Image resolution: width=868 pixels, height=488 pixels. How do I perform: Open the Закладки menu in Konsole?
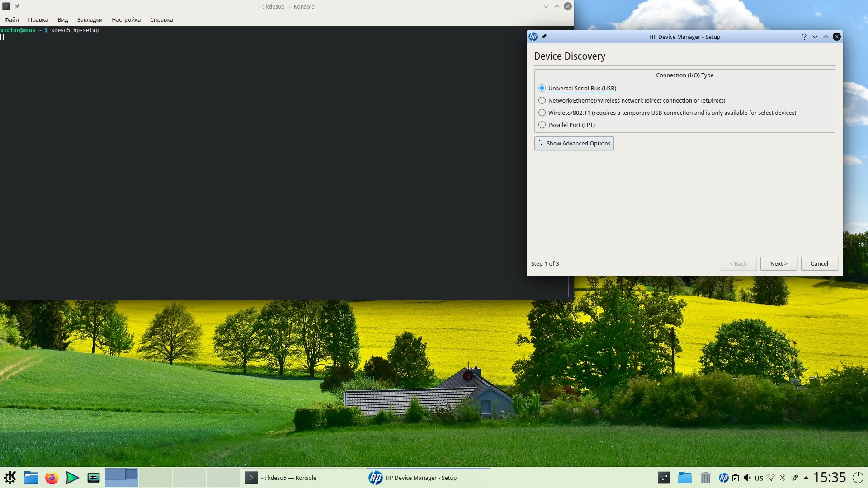coord(90,19)
